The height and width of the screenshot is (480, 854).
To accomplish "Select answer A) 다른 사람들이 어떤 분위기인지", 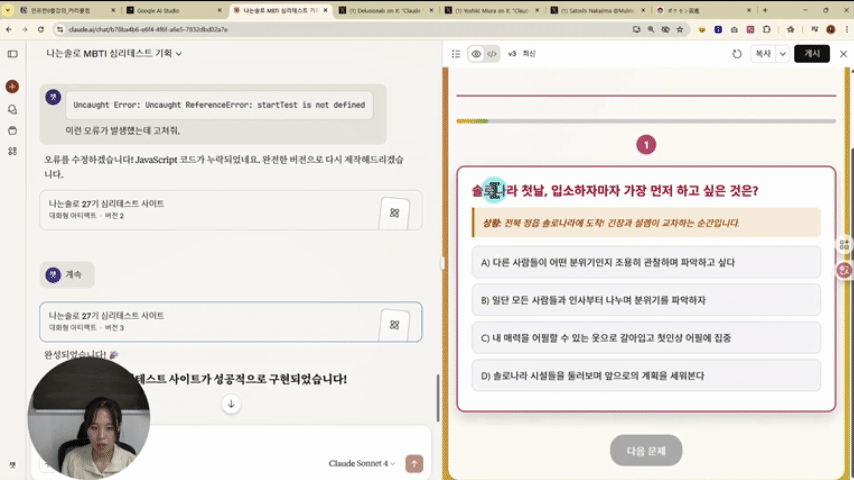I will pyautogui.click(x=646, y=263).
